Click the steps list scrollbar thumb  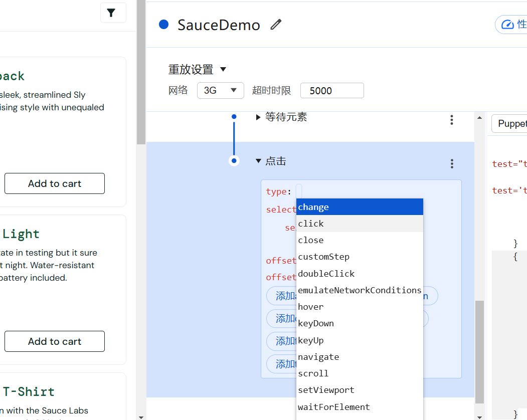(479, 352)
